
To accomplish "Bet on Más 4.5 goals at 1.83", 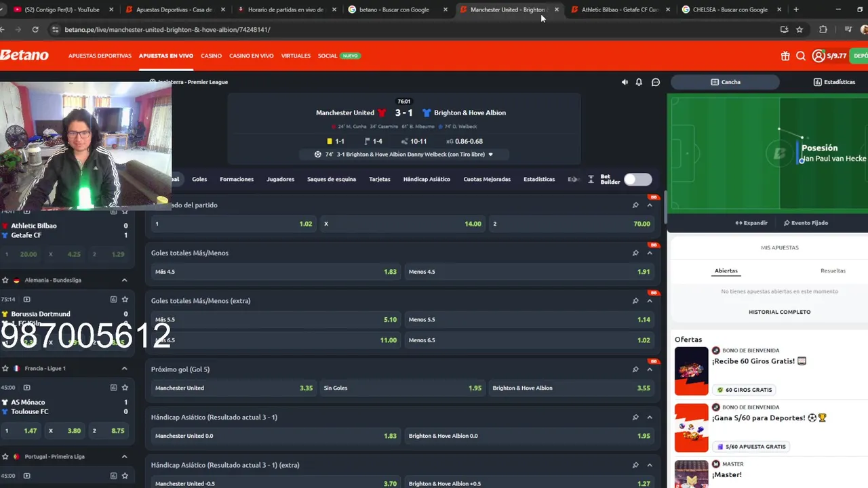I will [275, 272].
